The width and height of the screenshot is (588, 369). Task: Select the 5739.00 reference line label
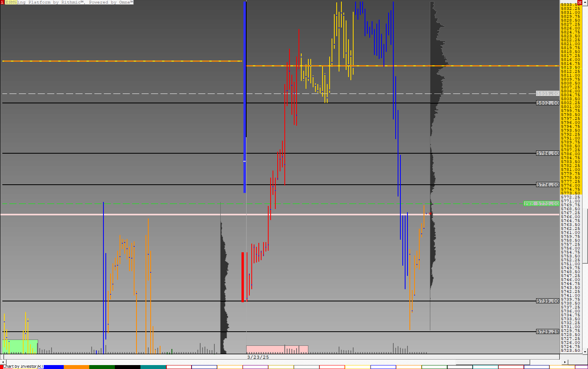(547, 301)
